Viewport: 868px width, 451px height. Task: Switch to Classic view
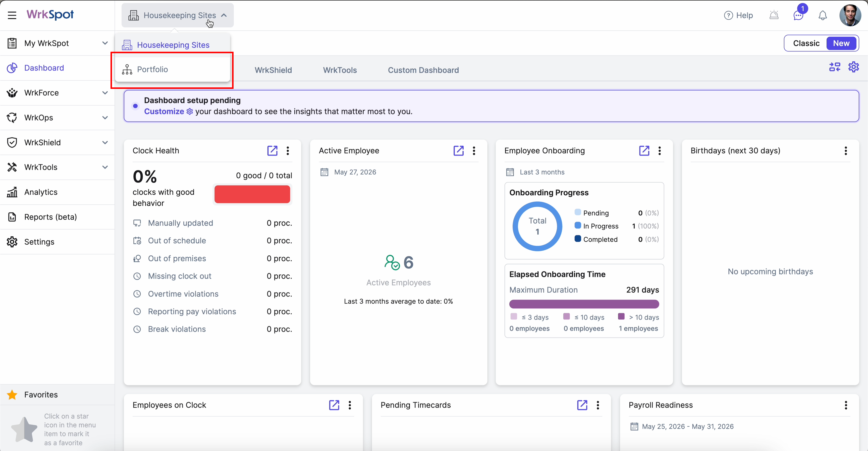[x=806, y=43]
